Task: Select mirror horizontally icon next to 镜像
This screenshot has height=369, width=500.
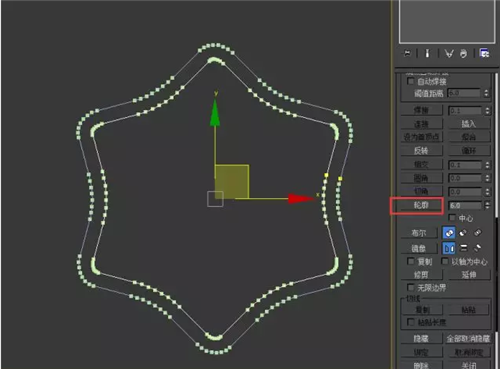Action: [449, 248]
